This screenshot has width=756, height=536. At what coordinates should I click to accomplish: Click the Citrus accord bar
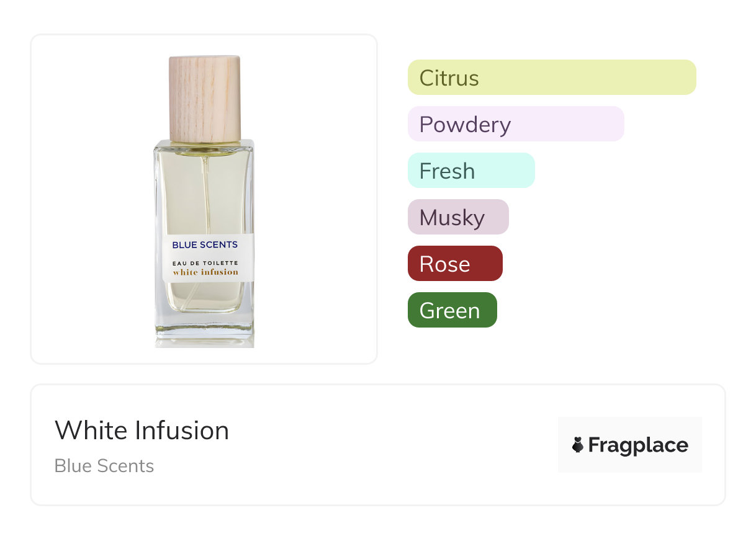552,78
